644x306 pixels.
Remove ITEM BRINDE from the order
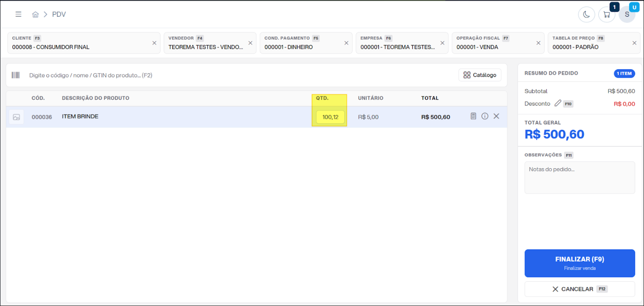pyautogui.click(x=496, y=116)
